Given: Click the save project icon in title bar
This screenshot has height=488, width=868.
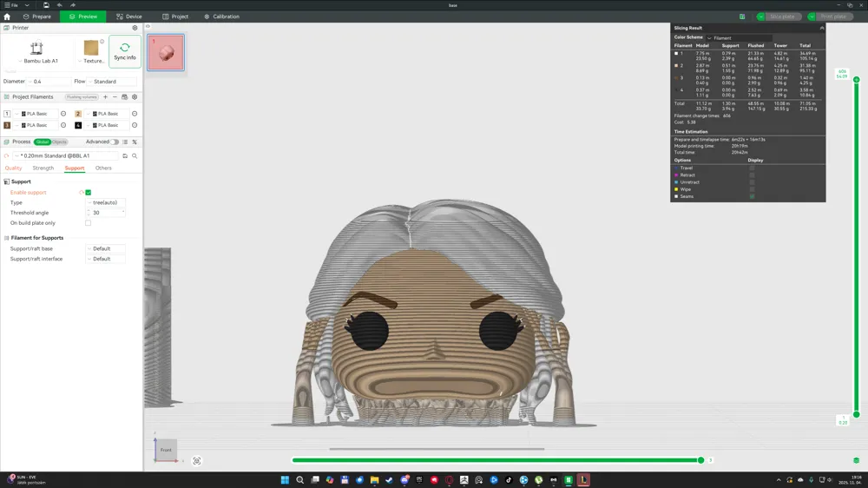Looking at the screenshot, I should pos(46,5).
